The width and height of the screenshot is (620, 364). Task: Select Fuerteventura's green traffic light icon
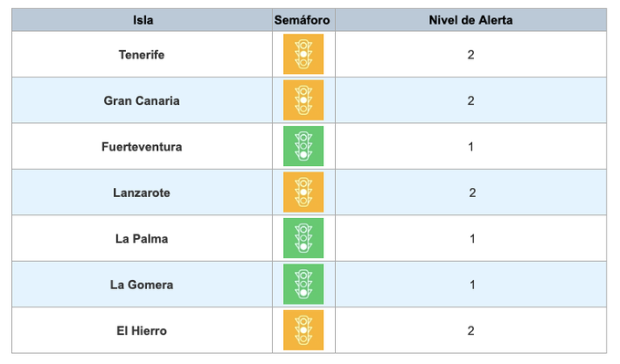point(303,146)
